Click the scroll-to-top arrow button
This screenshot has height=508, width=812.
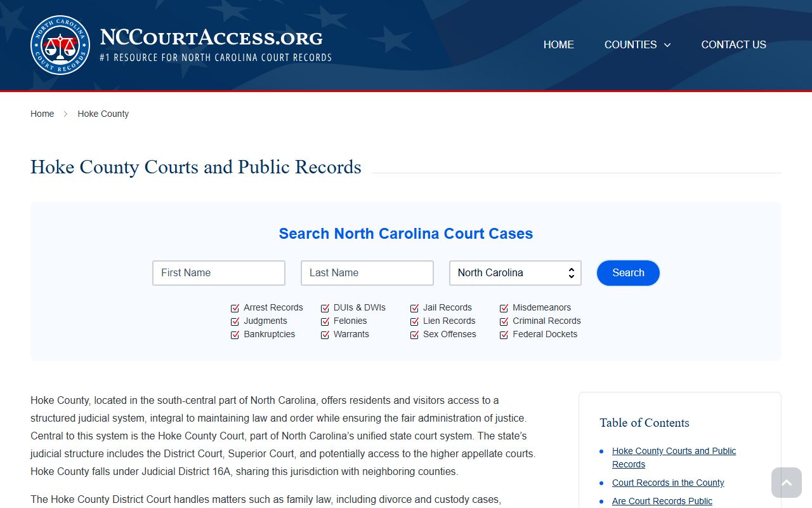787,483
